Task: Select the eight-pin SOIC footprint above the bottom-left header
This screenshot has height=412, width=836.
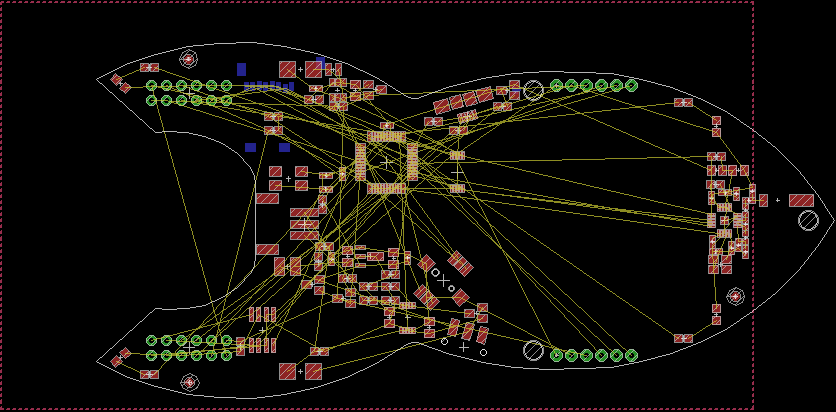Action: coord(262,329)
